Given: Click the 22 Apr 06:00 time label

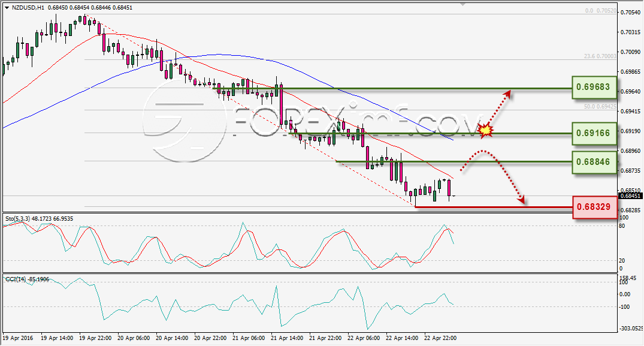Looking at the screenshot, I should (364, 338).
